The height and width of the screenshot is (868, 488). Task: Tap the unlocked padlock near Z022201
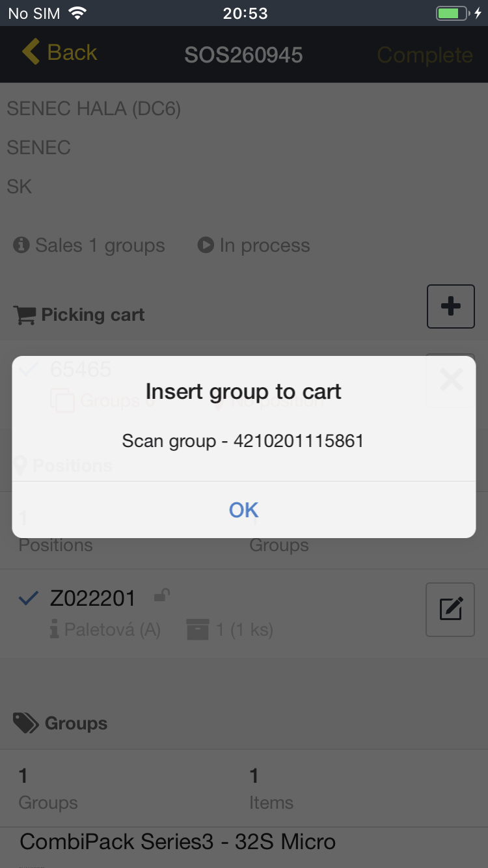tap(161, 595)
